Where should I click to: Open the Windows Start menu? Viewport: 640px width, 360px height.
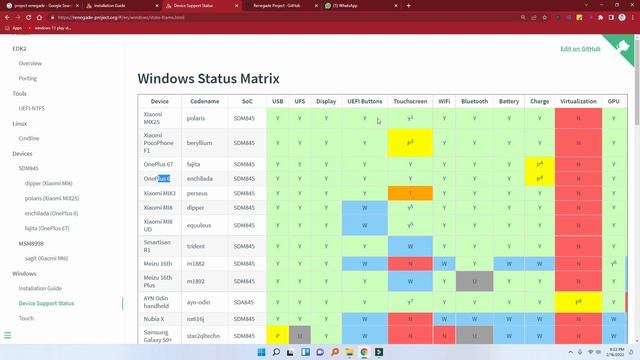coord(262,352)
